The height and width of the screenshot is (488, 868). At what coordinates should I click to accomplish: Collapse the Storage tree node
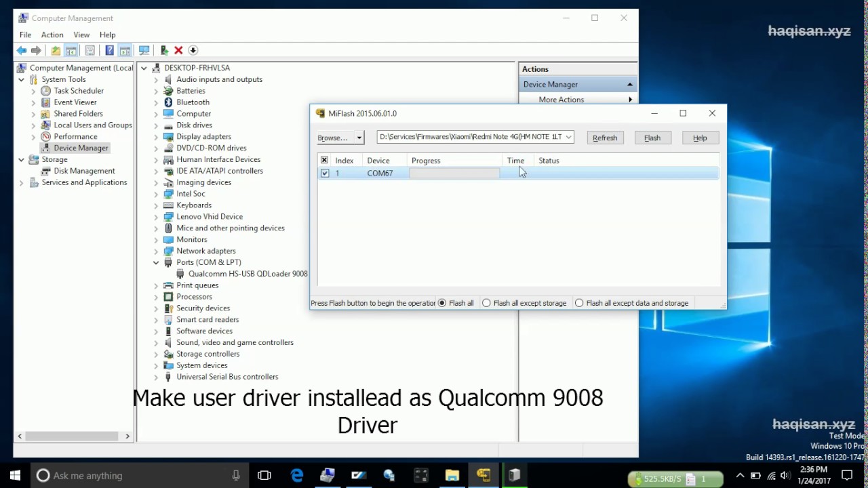click(x=21, y=159)
